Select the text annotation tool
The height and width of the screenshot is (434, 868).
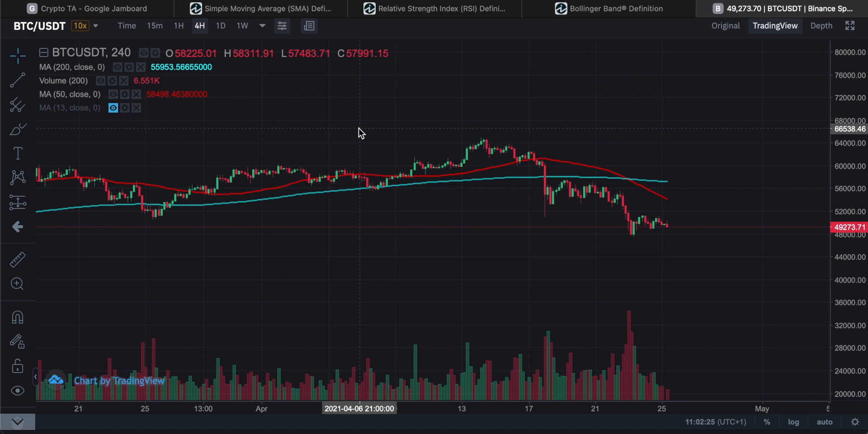pos(18,154)
